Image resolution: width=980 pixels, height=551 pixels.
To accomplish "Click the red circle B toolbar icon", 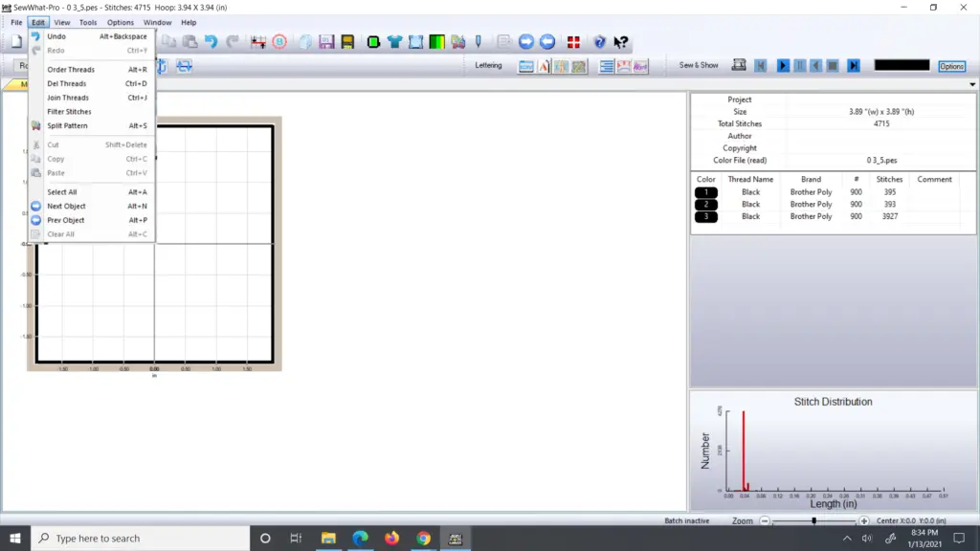I will click(x=279, y=42).
